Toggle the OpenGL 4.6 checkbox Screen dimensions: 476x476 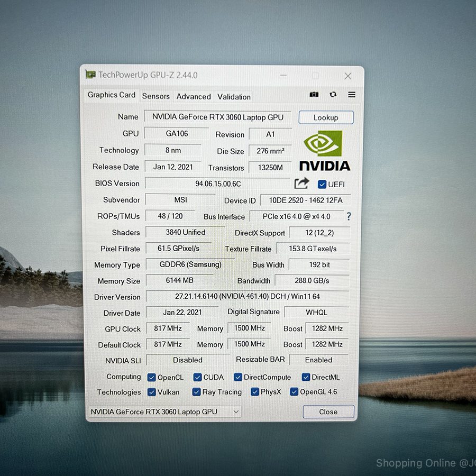click(x=294, y=391)
